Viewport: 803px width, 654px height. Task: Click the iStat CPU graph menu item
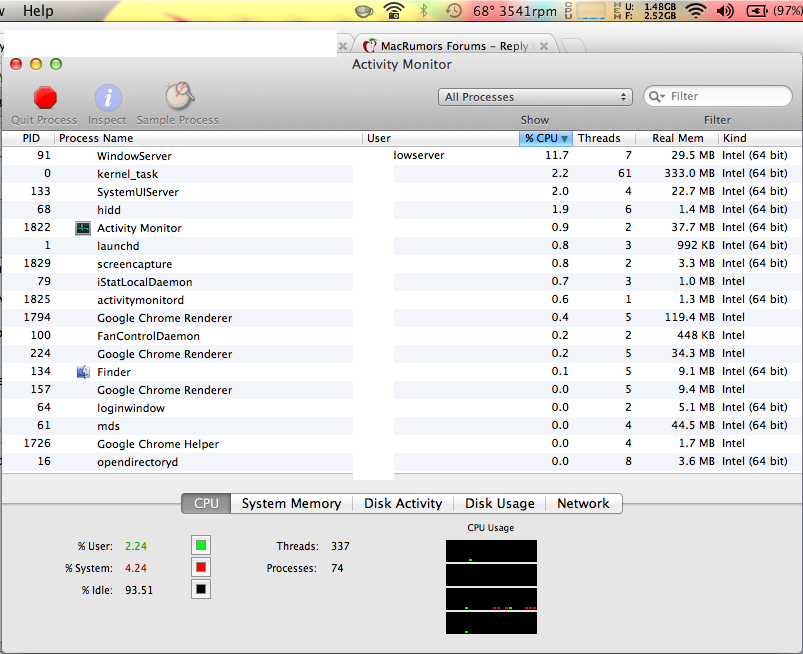pos(585,11)
